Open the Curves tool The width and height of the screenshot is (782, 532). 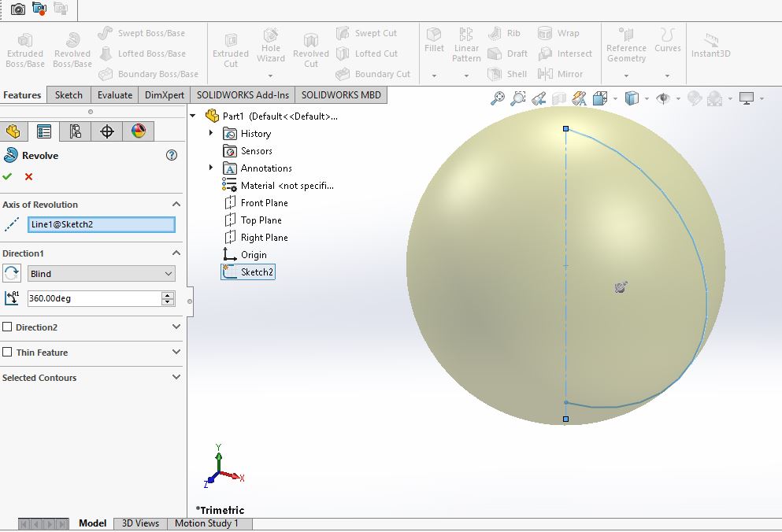(x=667, y=40)
